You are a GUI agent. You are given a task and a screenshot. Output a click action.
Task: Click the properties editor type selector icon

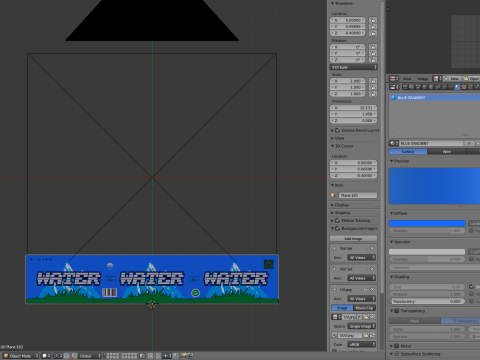pyautogui.click(x=394, y=87)
